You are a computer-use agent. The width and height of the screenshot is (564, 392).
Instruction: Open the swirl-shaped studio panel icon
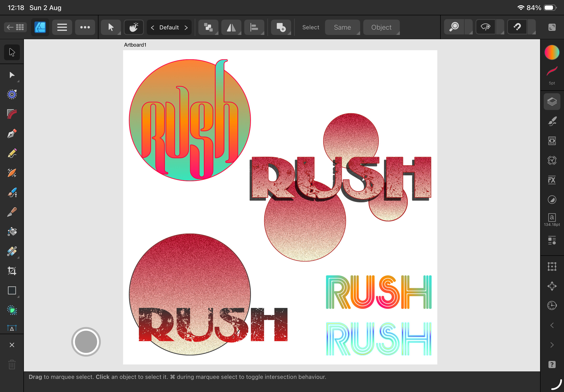[552, 160]
